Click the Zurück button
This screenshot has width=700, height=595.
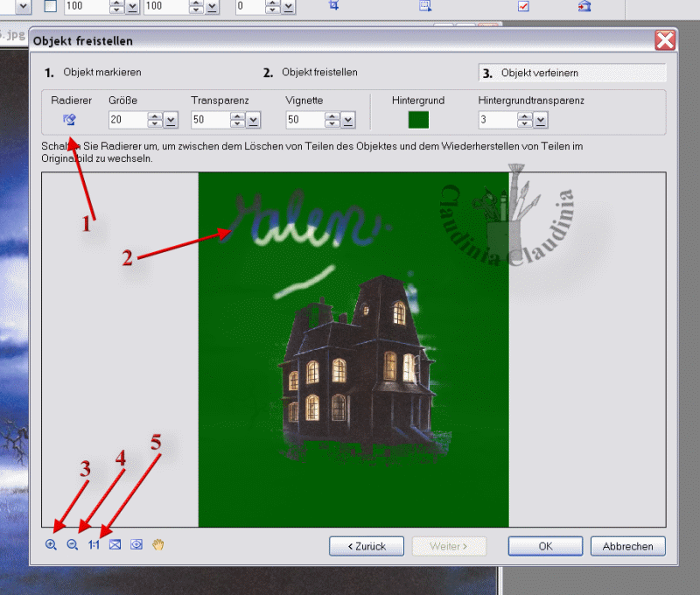(367, 546)
